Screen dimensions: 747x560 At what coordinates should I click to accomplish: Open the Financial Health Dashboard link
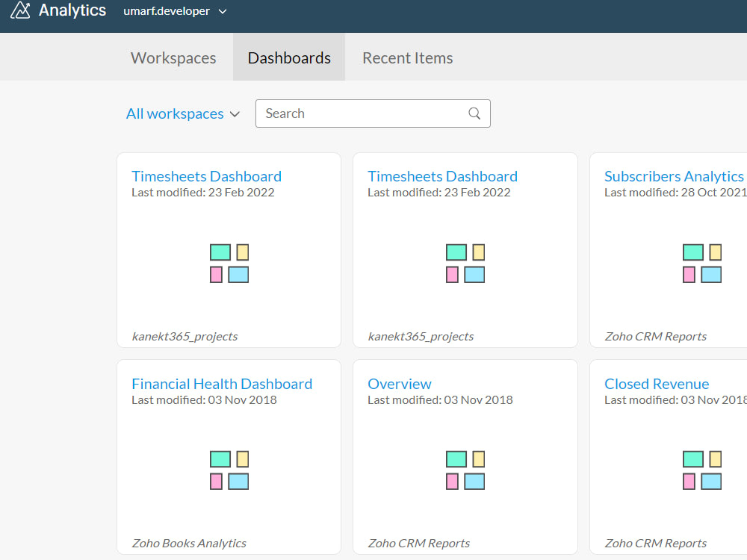tap(222, 383)
